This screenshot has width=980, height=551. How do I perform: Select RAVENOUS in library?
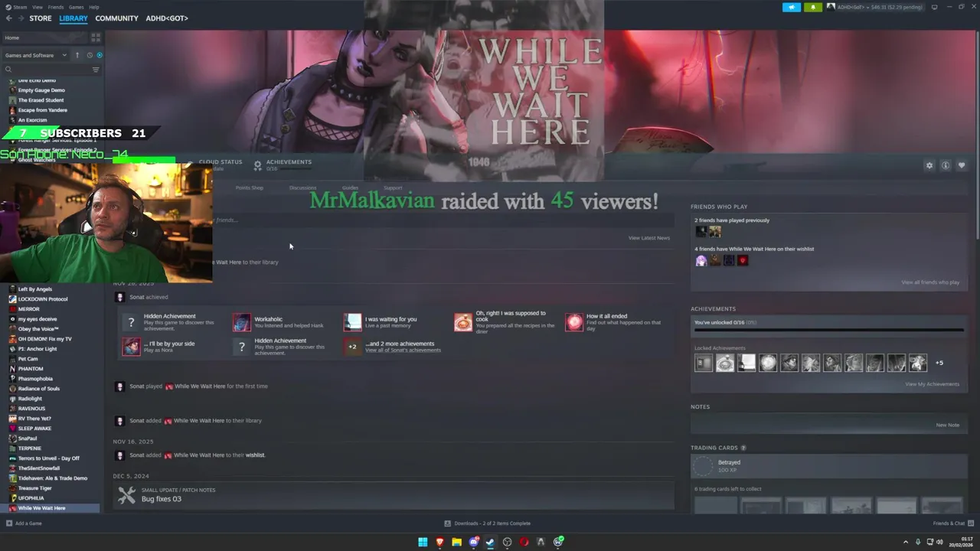(31, 409)
